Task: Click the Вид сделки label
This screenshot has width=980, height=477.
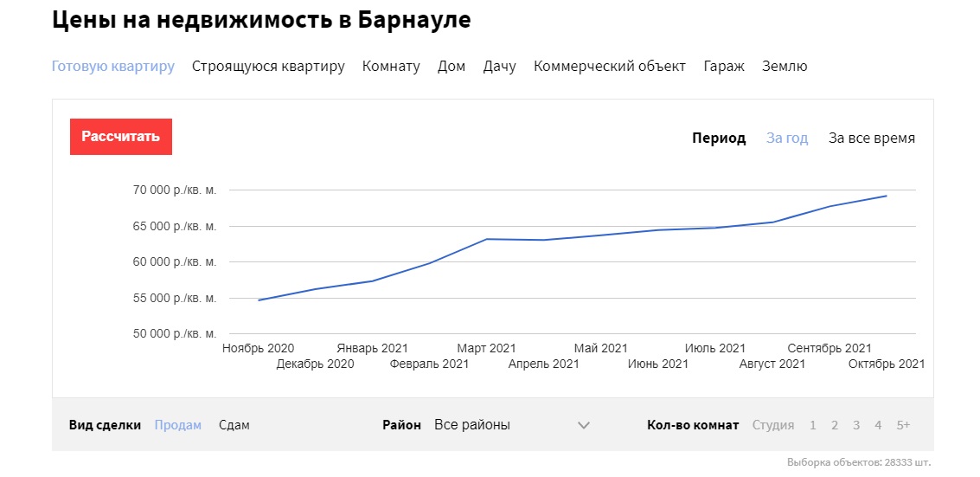Action: 105,425
